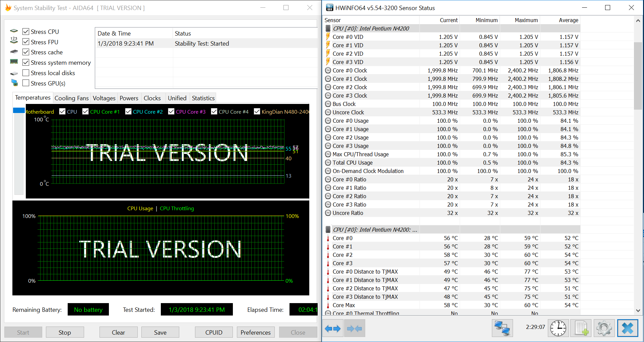644x342 pixels.
Task: Uncheck the Stress FPU checkbox
Action: coord(25,42)
